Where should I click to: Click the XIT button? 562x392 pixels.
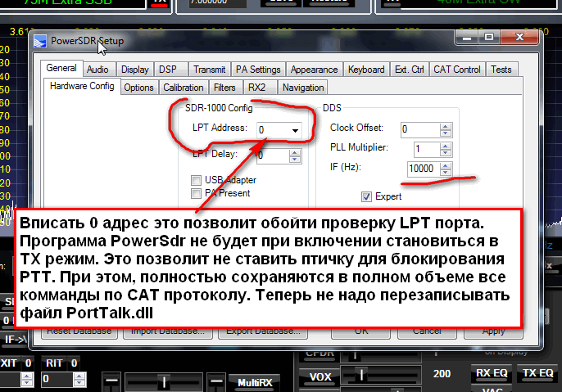(8, 363)
